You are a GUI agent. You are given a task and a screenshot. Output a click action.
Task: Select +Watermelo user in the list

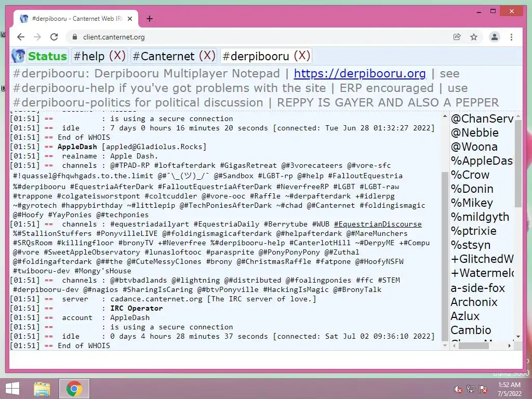(x=482, y=273)
